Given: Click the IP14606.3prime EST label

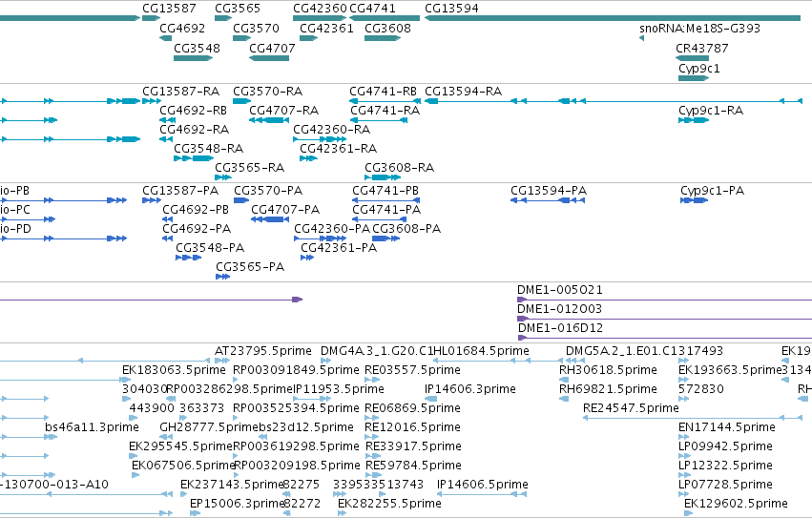Looking at the screenshot, I should [x=470, y=389].
